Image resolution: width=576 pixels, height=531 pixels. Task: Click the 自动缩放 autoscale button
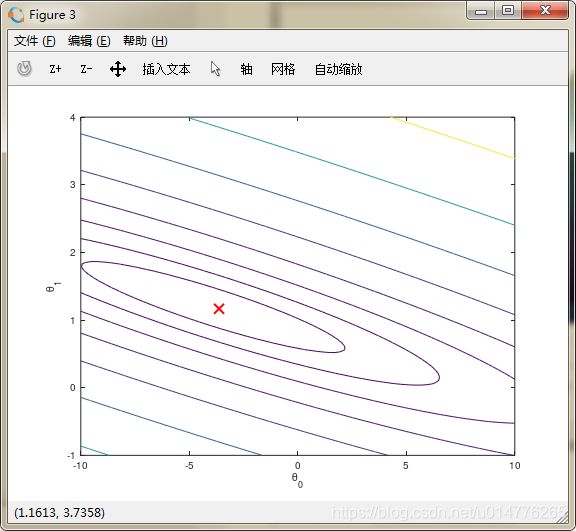[x=338, y=69]
